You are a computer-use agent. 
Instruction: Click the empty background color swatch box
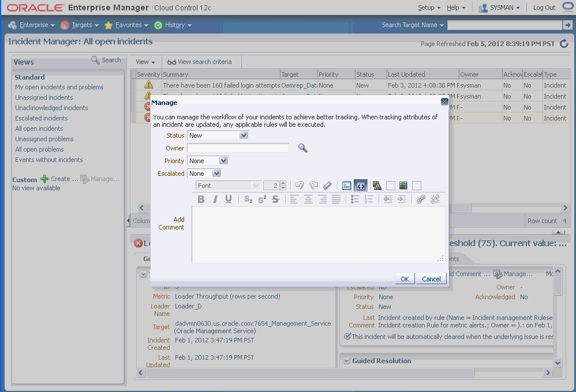tap(417, 186)
